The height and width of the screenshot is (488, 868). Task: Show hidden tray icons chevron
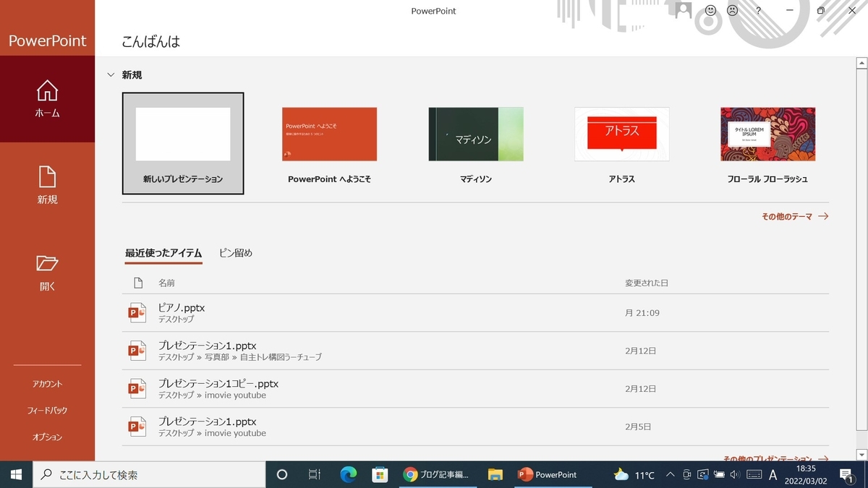coord(670,475)
